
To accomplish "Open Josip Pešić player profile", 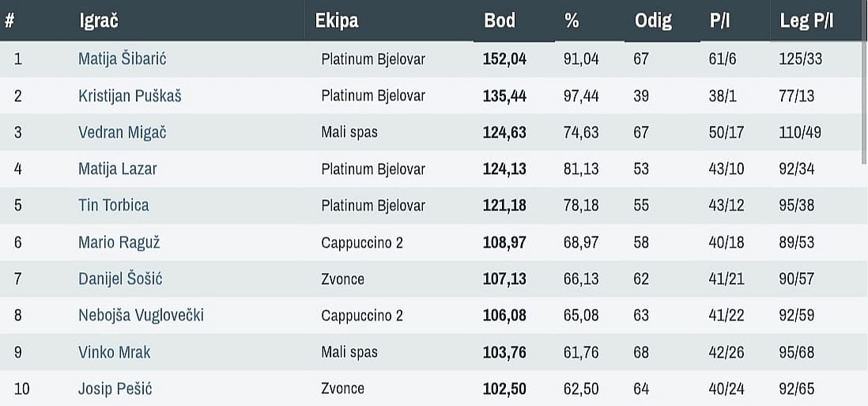I will click(115, 389).
